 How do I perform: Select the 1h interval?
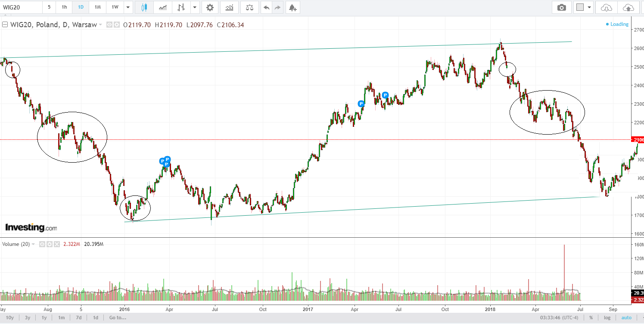[64, 7]
